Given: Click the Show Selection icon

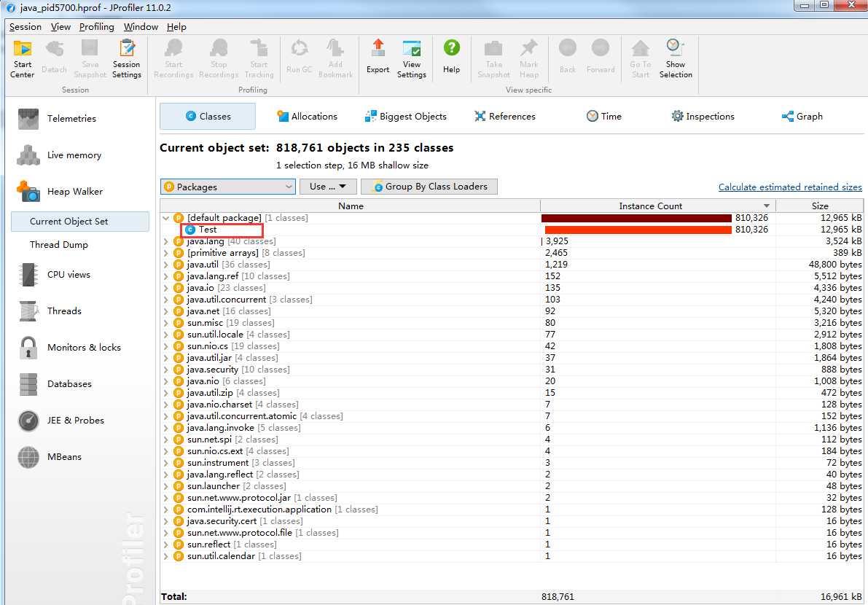Looking at the screenshot, I should 676,58.
